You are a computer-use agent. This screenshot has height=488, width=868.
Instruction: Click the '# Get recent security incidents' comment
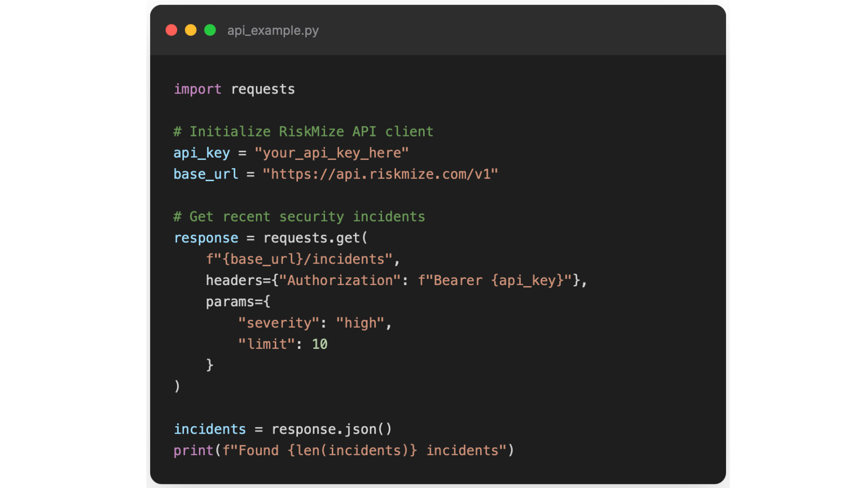[x=299, y=217]
